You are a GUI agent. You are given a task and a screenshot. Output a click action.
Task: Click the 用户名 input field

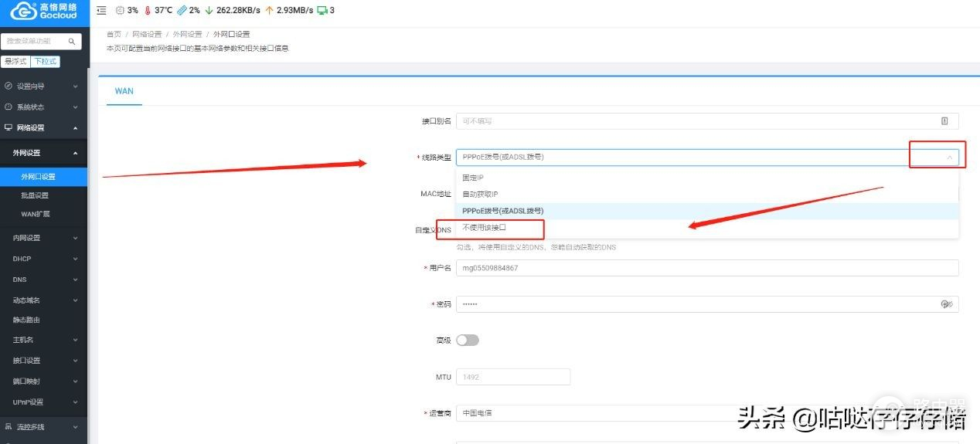click(x=706, y=268)
